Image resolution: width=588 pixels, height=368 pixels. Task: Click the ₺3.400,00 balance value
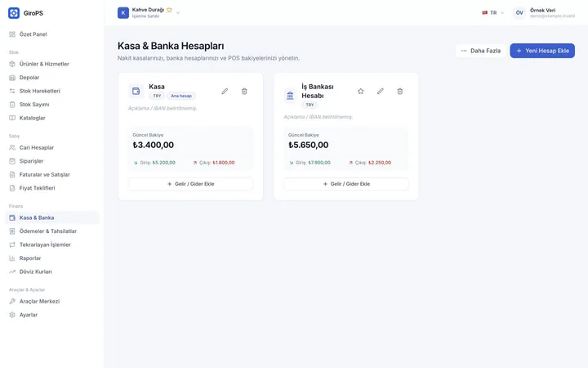pos(154,145)
